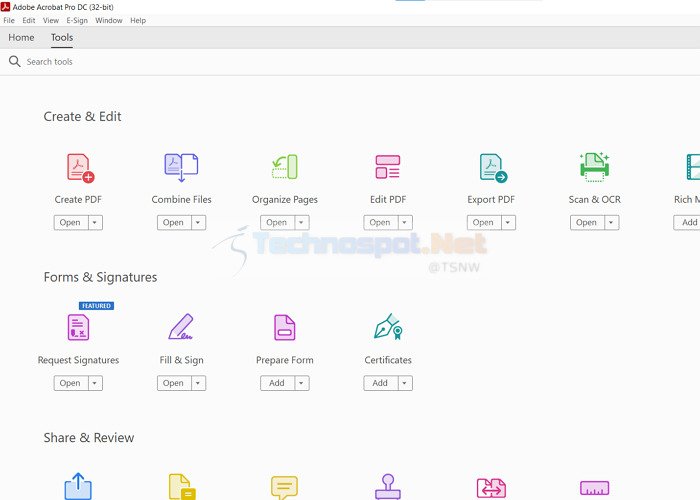Open the Help menu
700x500 pixels.
pyautogui.click(x=138, y=21)
